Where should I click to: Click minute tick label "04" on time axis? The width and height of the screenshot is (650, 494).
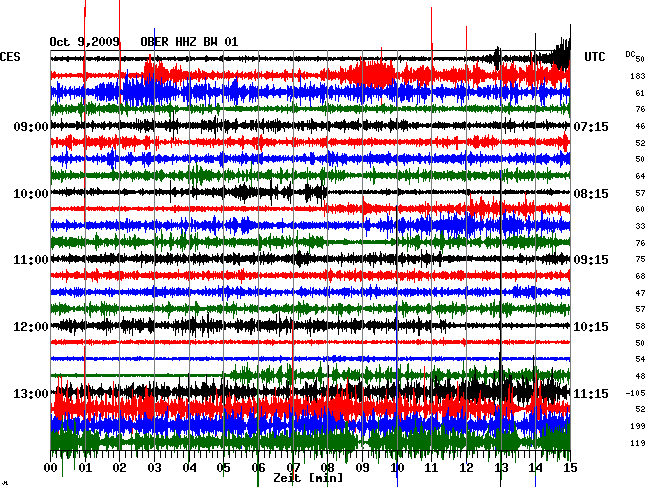pos(189,468)
